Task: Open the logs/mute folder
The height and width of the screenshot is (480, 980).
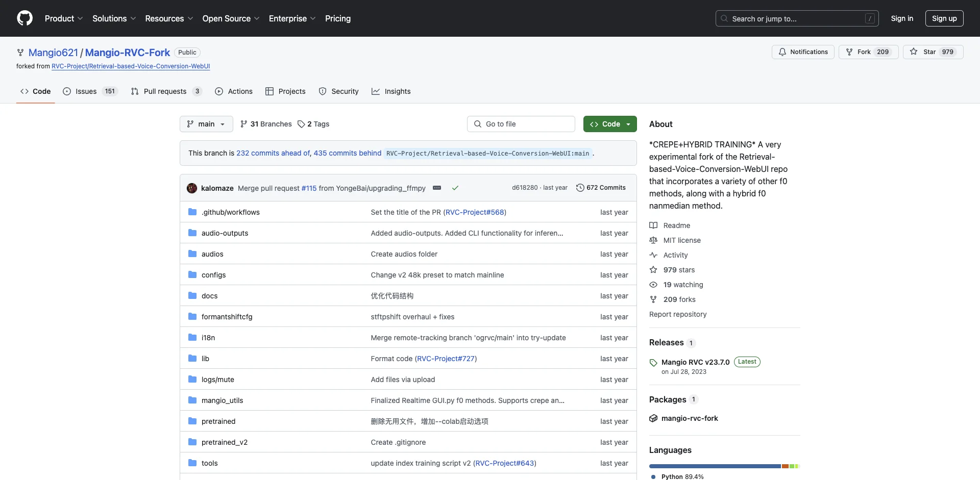Action: tap(218, 380)
